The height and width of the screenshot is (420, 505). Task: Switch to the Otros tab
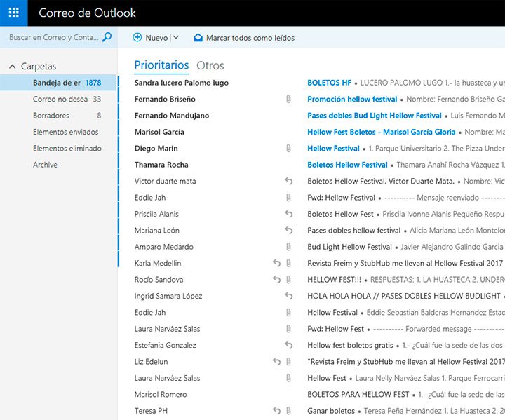pyautogui.click(x=210, y=66)
